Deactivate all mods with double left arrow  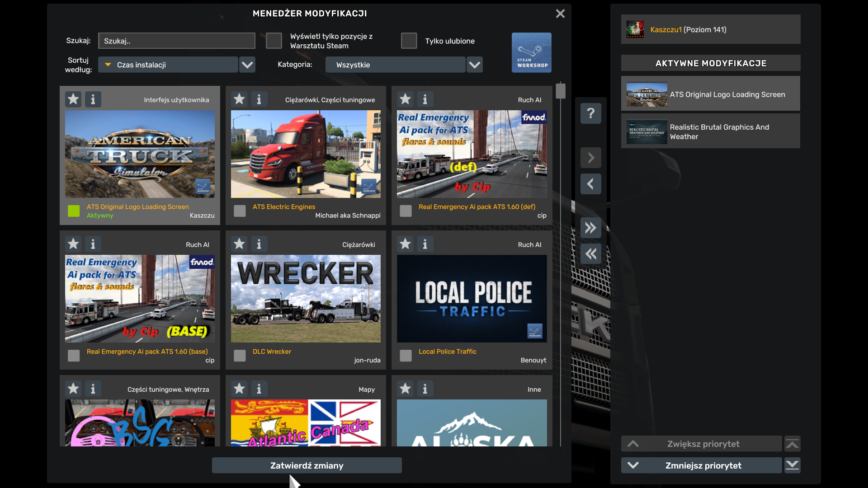591,254
